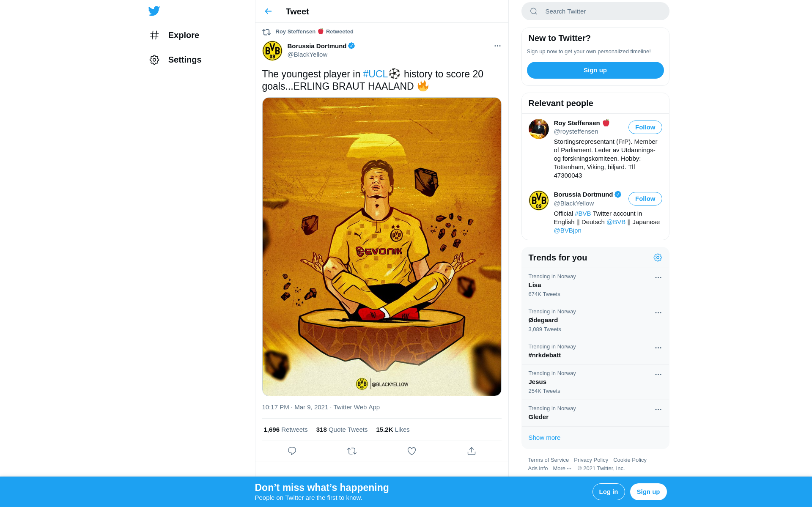Open the share tweet icon
The height and width of the screenshot is (507, 812).
[x=472, y=451]
